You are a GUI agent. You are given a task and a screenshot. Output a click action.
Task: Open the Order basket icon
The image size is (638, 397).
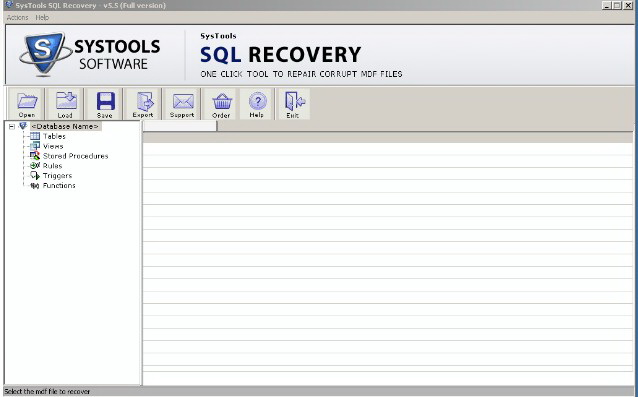pos(221,104)
